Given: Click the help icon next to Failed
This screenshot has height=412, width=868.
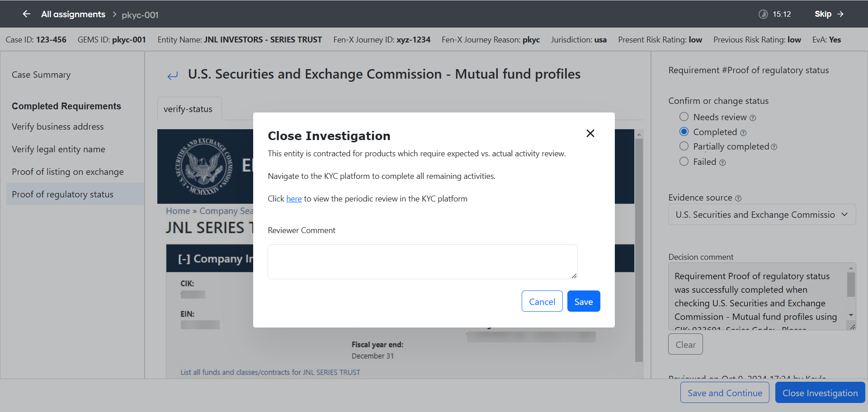Looking at the screenshot, I should point(722,163).
